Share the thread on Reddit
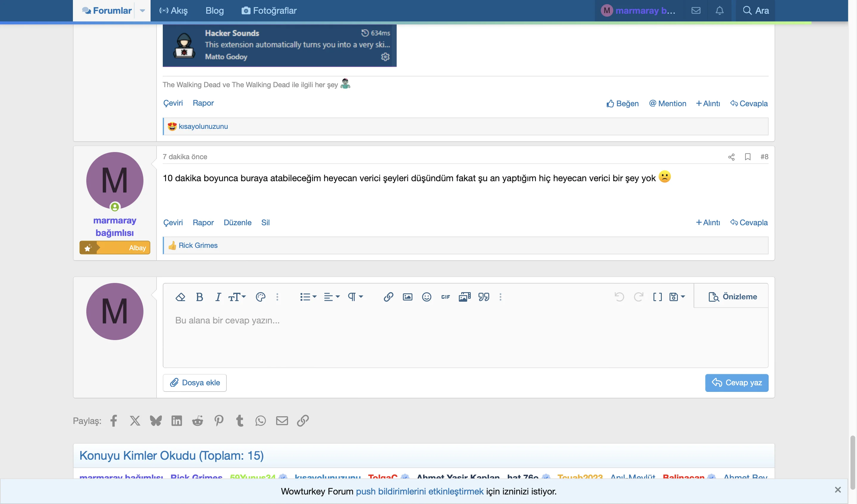This screenshot has width=857, height=504. tap(198, 421)
